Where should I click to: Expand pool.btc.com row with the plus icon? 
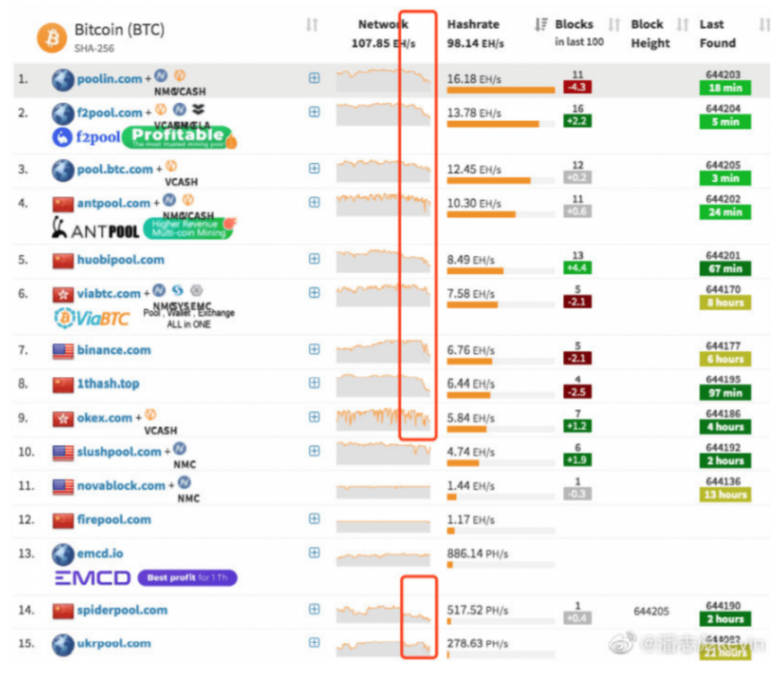click(x=314, y=168)
